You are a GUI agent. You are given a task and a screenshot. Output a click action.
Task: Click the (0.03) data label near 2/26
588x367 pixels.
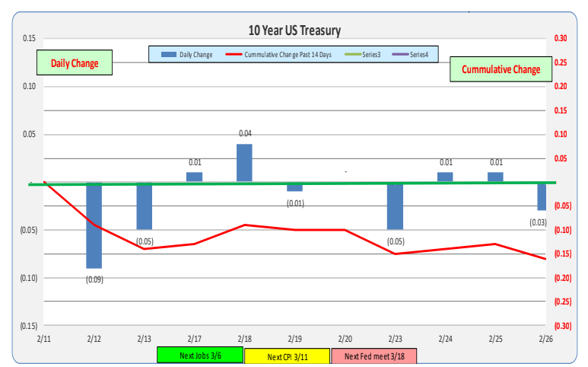pyautogui.click(x=539, y=222)
